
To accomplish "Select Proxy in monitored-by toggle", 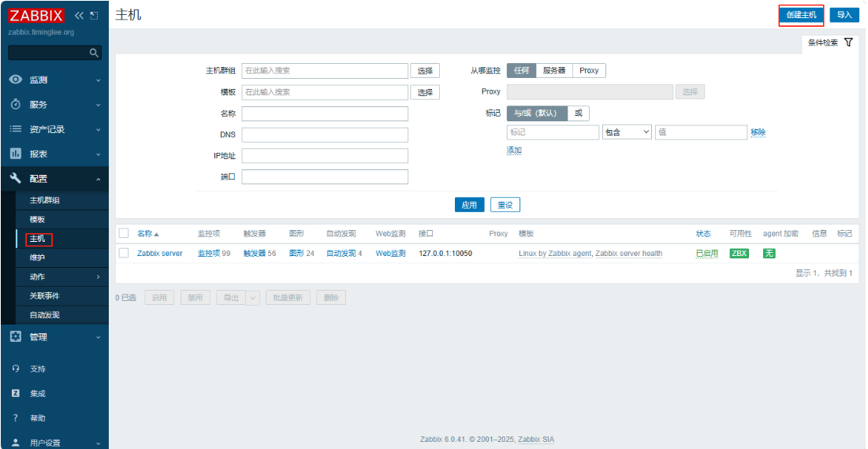I will coord(589,70).
